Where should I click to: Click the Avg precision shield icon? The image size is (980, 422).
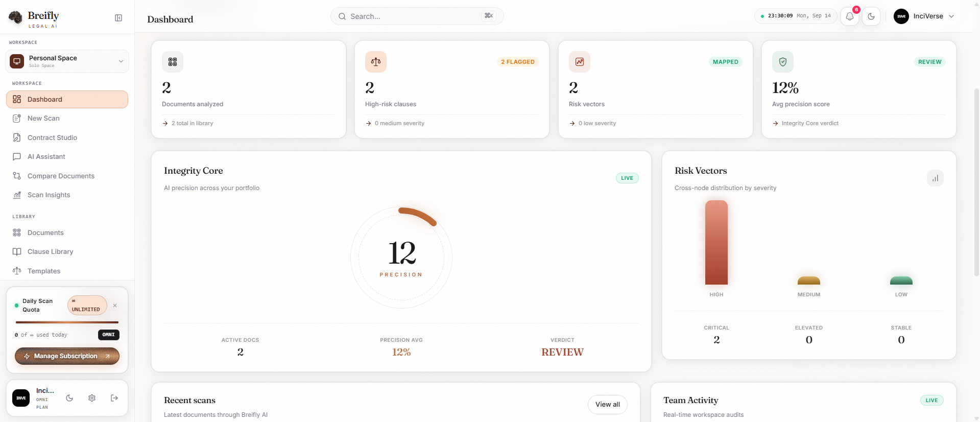[x=783, y=62]
